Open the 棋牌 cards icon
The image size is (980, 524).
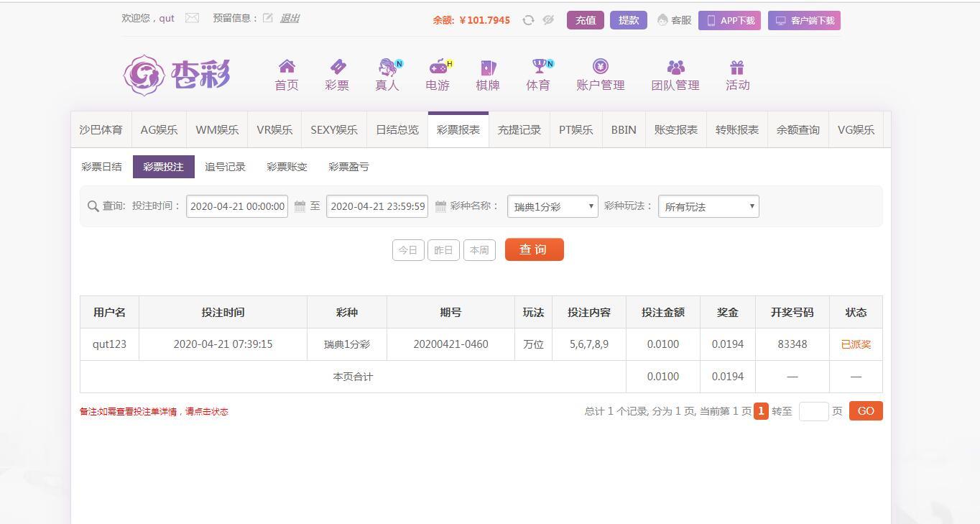(488, 68)
